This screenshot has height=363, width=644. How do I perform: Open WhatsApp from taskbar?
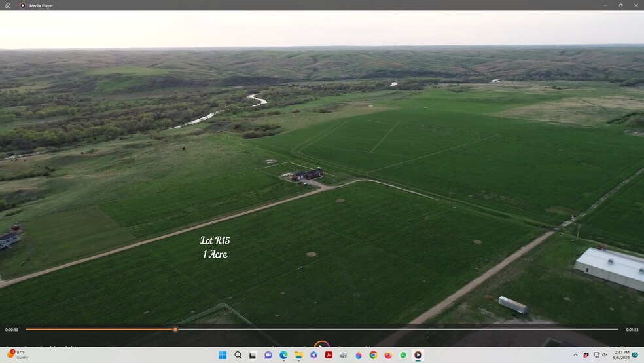[403, 355]
